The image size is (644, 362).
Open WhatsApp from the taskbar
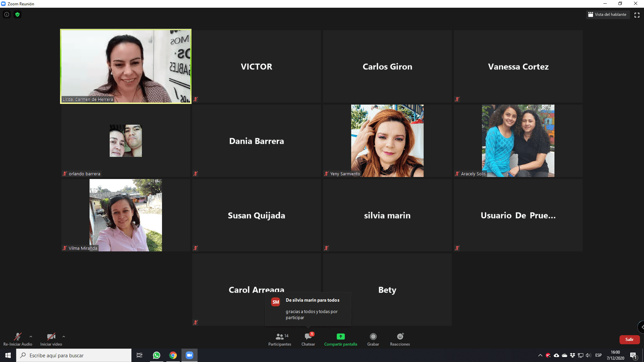pyautogui.click(x=157, y=355)
